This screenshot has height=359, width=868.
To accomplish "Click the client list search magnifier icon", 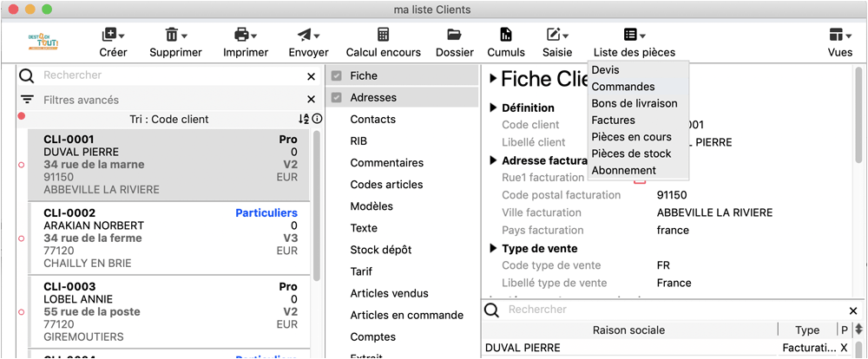I will pyautogui.click(x=27, y=75).
